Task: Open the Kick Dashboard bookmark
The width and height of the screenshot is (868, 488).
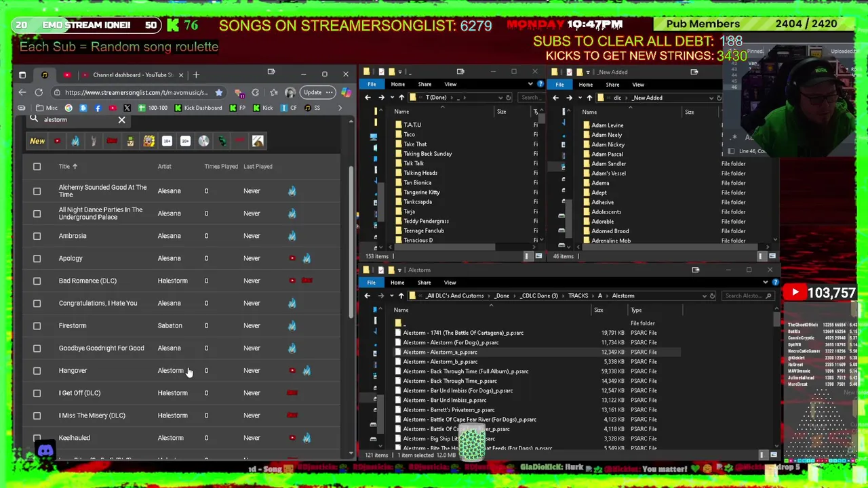Action: click(199, 108)
